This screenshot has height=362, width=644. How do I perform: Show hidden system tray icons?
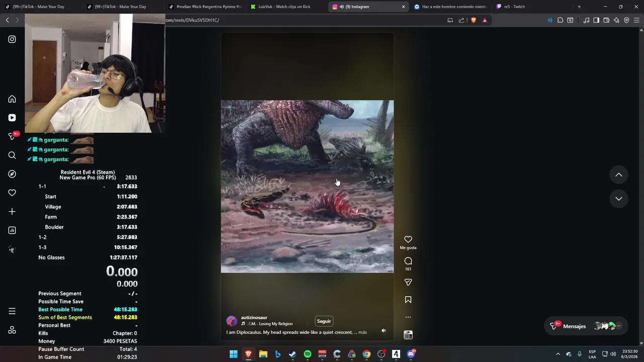pos(557,354)
